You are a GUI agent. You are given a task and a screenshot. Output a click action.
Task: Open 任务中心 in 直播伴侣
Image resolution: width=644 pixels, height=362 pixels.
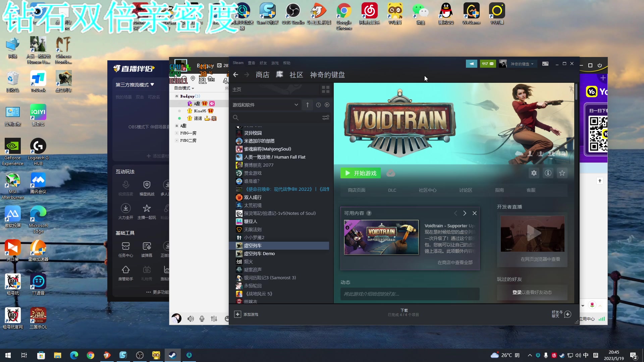point(126,249)
